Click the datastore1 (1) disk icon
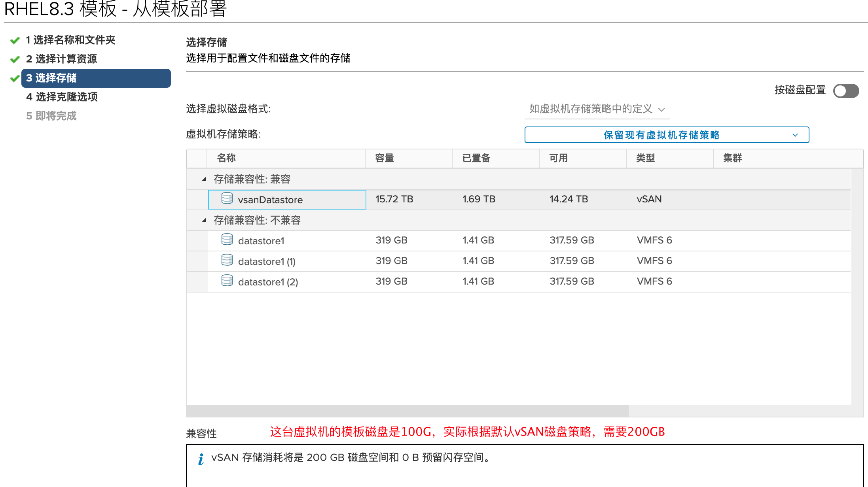The height and width of the screenshot is (487, 868). pos(227,260)
